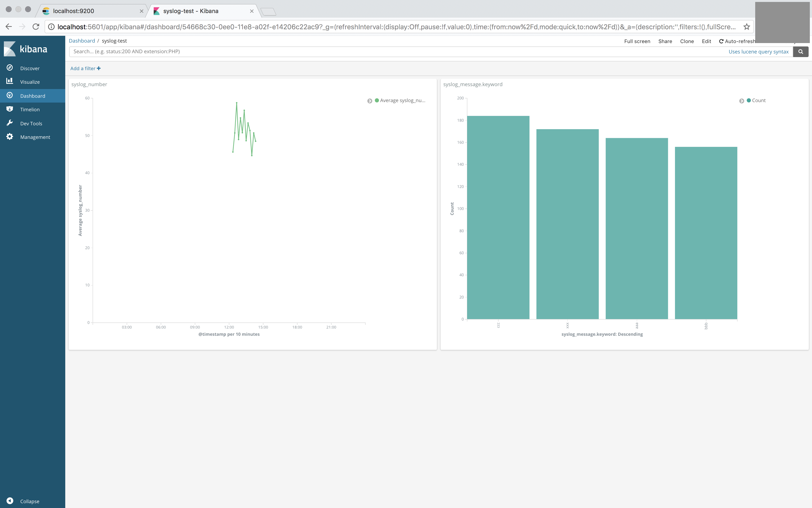The height and width of the screenshot is (508, 812).
Task: Click the bbb bar in the bar chart
Action: [x=706, y=233]
